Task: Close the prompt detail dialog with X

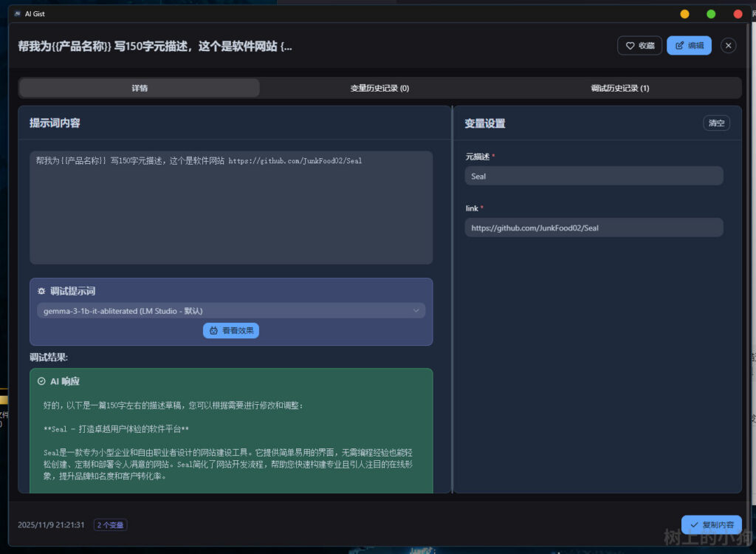Action: (x=729, y=46)
